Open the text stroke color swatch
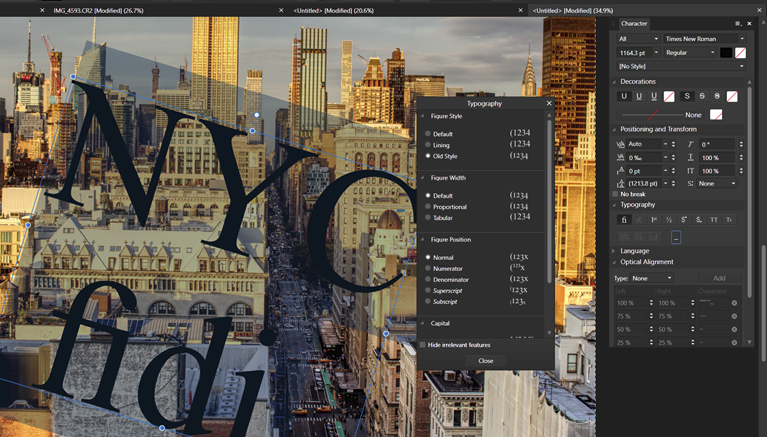This screenshot has width=767, height=437. (741, 52)
